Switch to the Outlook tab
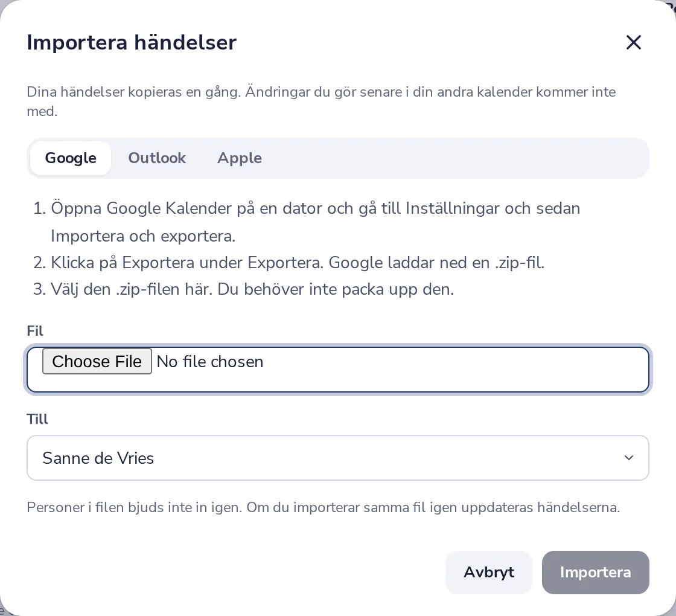676x616 pixels. [x=157, y=158]
